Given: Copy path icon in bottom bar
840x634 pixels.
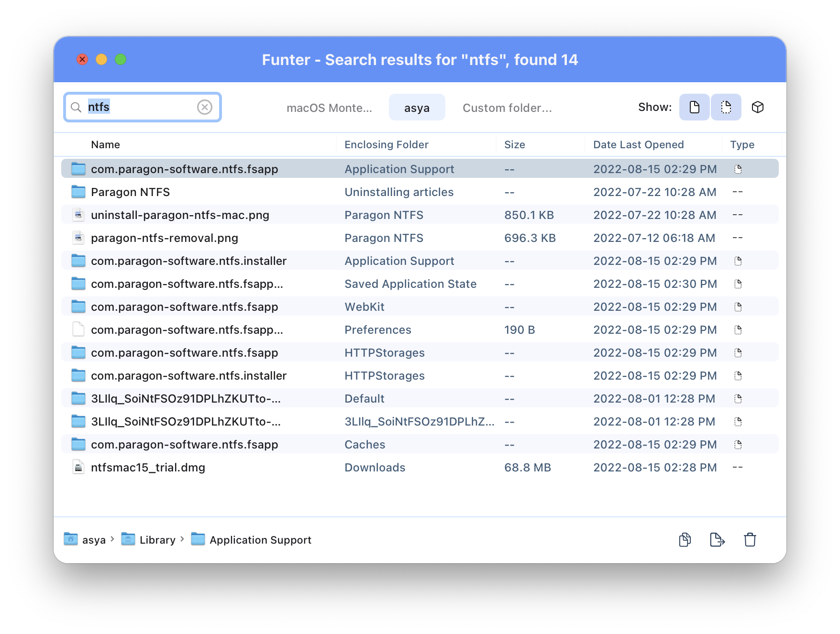Looking at the screenshot, I should 685,540.
